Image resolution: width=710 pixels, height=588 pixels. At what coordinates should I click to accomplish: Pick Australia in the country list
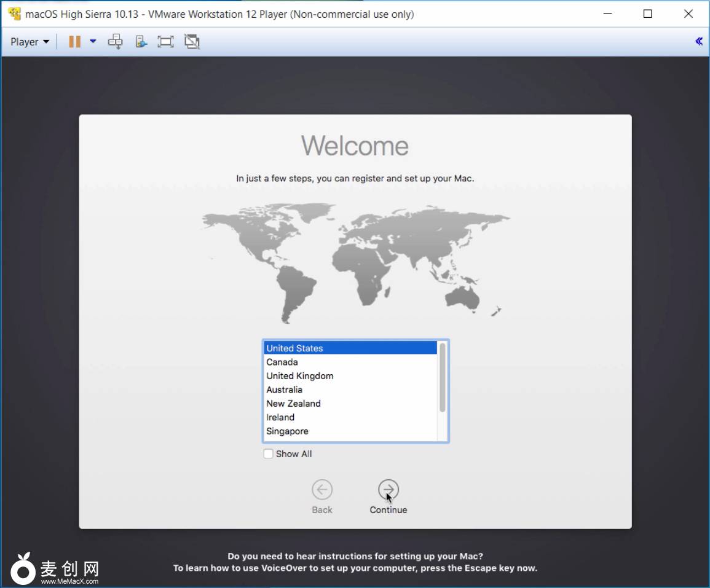pos(350,390)
